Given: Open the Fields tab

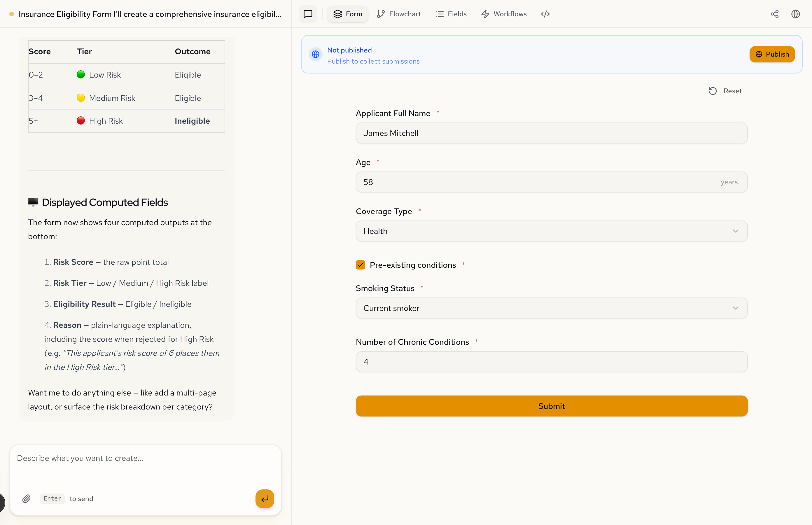Looking at the screenshot, I should (451, 14).
